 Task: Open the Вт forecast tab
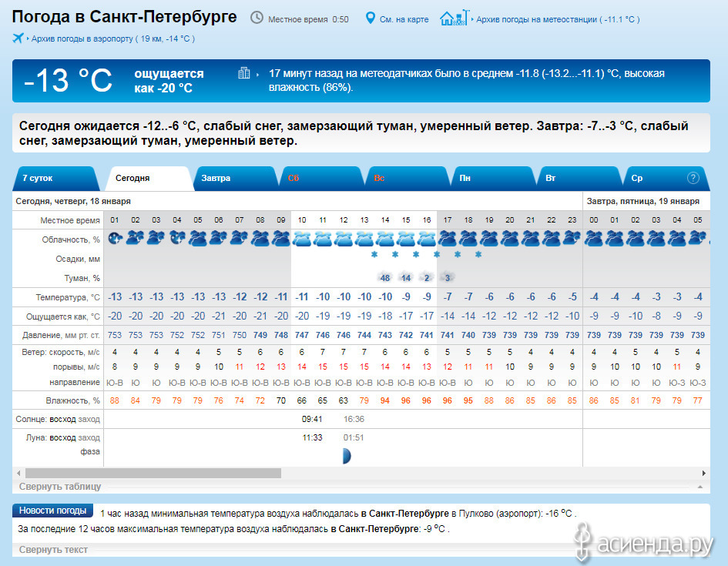click(578, 178)
